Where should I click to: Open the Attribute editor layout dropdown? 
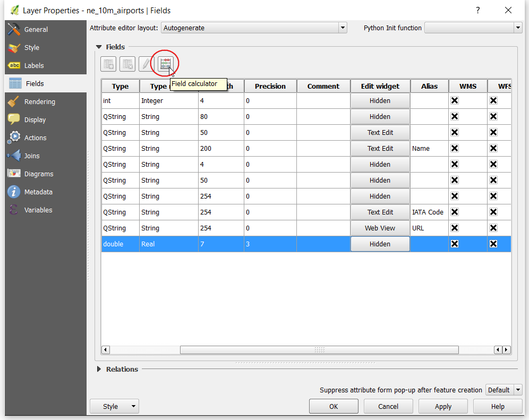click(x=254, y=28)
